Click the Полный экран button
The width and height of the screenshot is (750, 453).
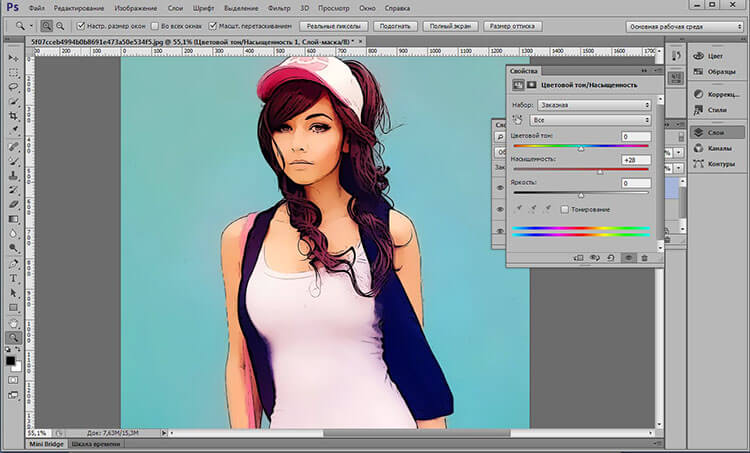448,25
